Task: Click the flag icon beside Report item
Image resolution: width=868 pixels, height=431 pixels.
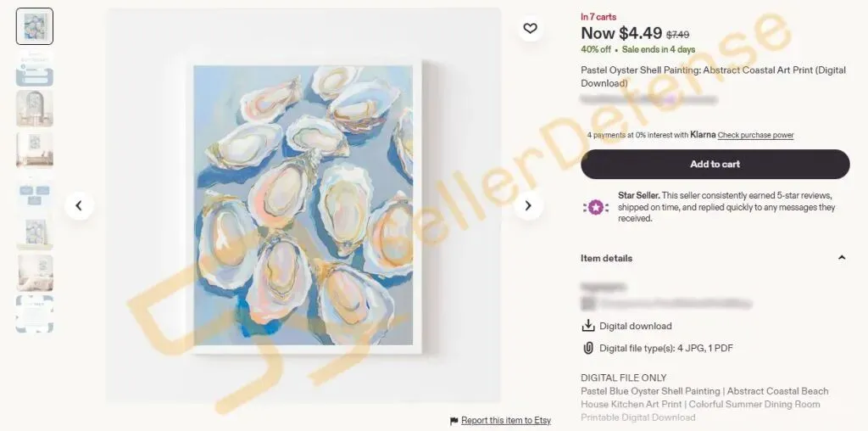Action: 454,421
